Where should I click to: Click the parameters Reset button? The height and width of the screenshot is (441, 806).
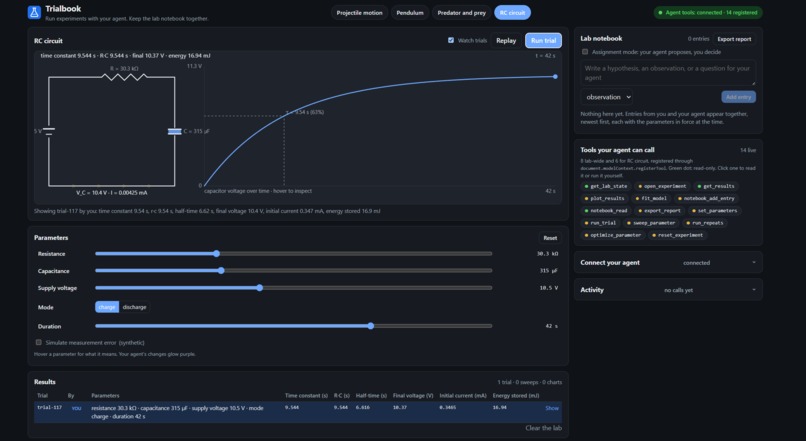[550, 238]
